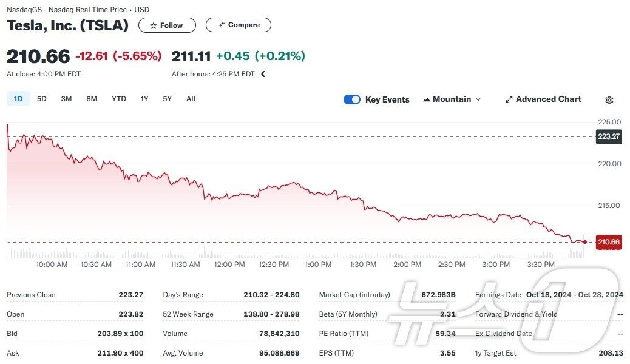Open chart settings gear

[609, 99]
